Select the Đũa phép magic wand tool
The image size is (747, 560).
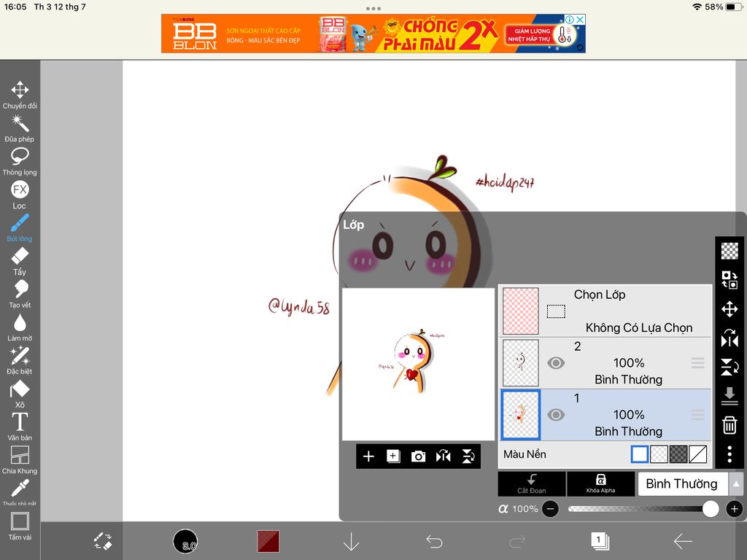tap(20, 128)
